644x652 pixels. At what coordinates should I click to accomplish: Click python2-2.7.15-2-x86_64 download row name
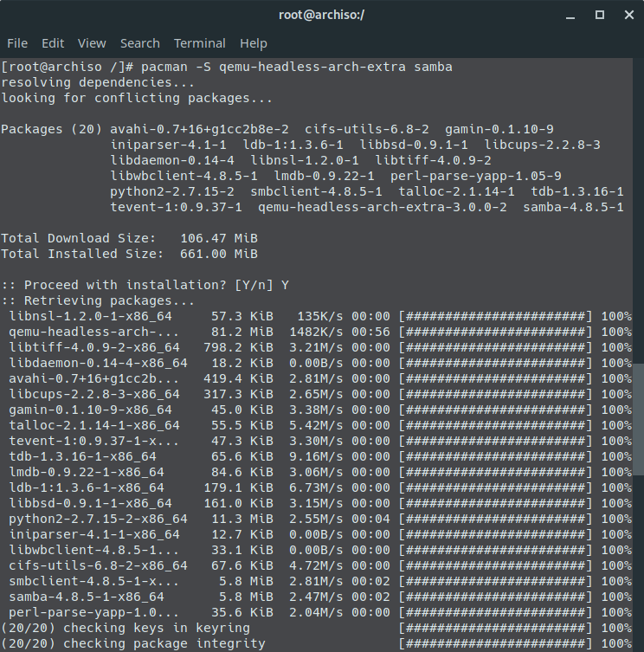coord(98,519)
